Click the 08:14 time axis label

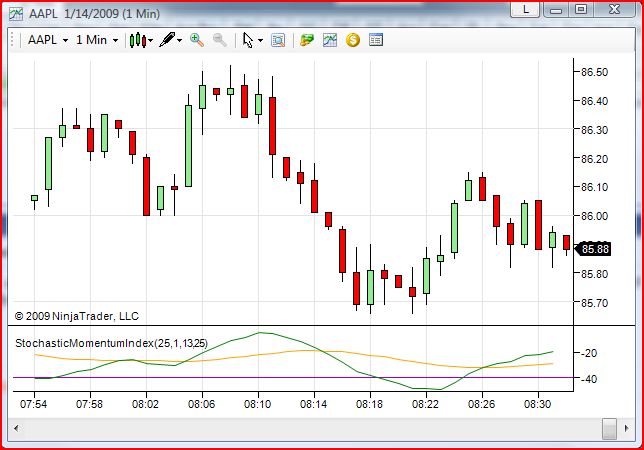pos(313,404)
